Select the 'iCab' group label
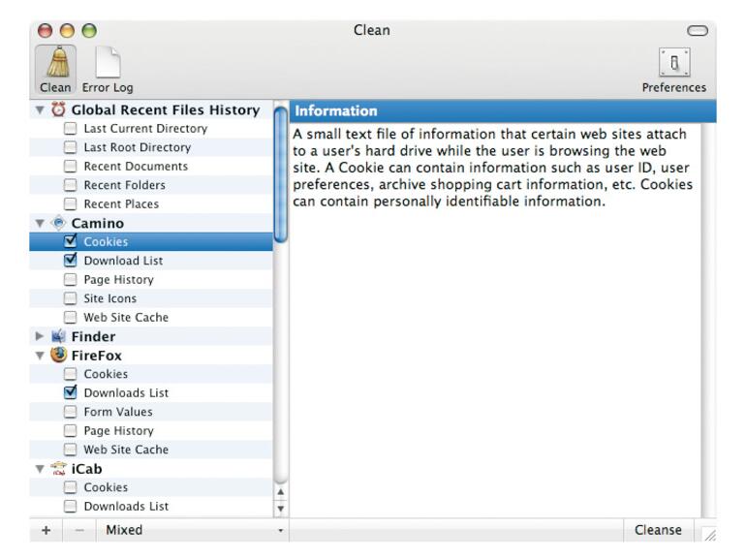Screen dimensions: 746x560 point(86,469)
